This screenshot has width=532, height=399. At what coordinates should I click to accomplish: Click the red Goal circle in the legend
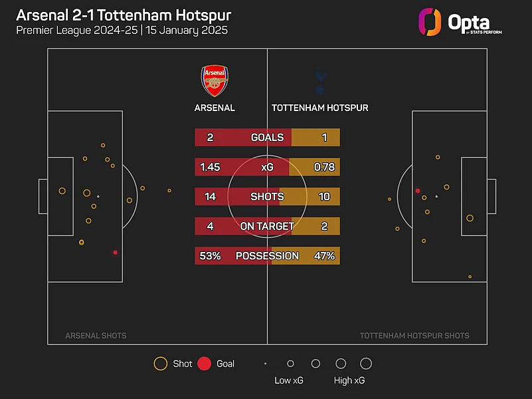pos(205,364)
